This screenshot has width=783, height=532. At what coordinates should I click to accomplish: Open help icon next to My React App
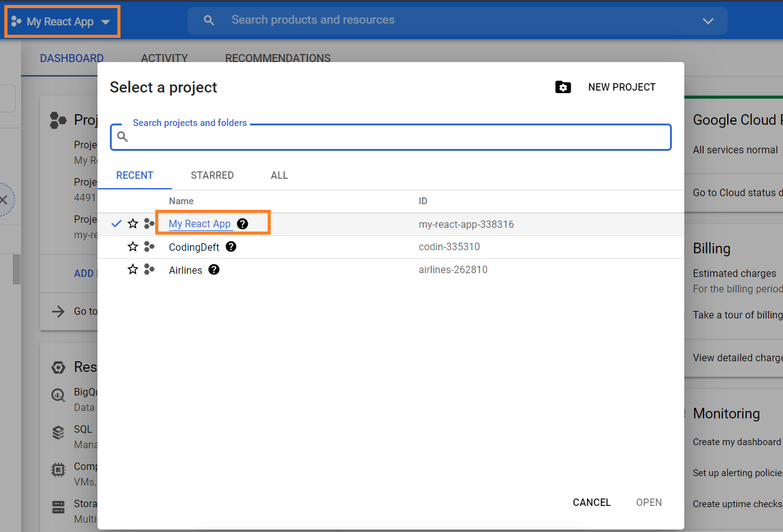pos(243,223)
